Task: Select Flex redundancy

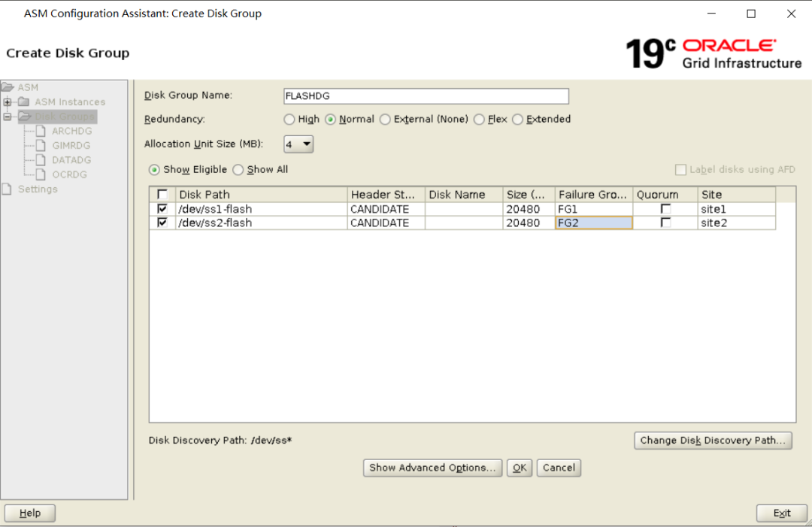Action: [x=479, y=120]
